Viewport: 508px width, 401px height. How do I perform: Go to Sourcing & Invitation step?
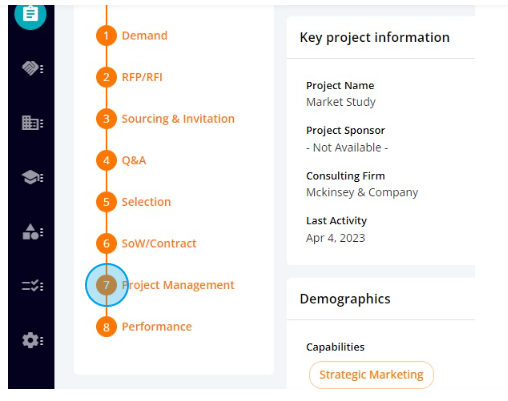click(178, 119)
